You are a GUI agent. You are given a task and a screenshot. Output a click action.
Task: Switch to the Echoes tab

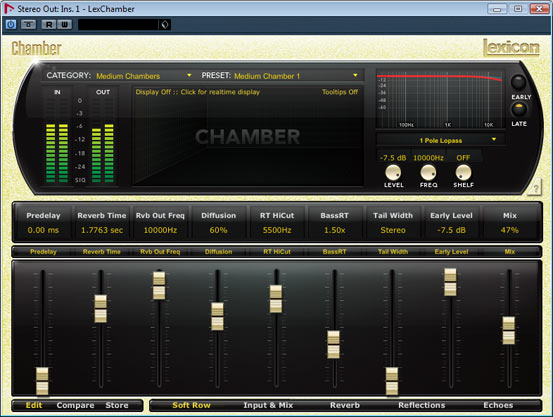(x=498, y=405)
